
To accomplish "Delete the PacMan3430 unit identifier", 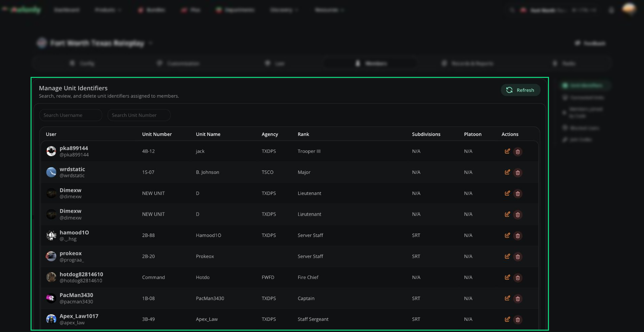I will pos(518,298).
